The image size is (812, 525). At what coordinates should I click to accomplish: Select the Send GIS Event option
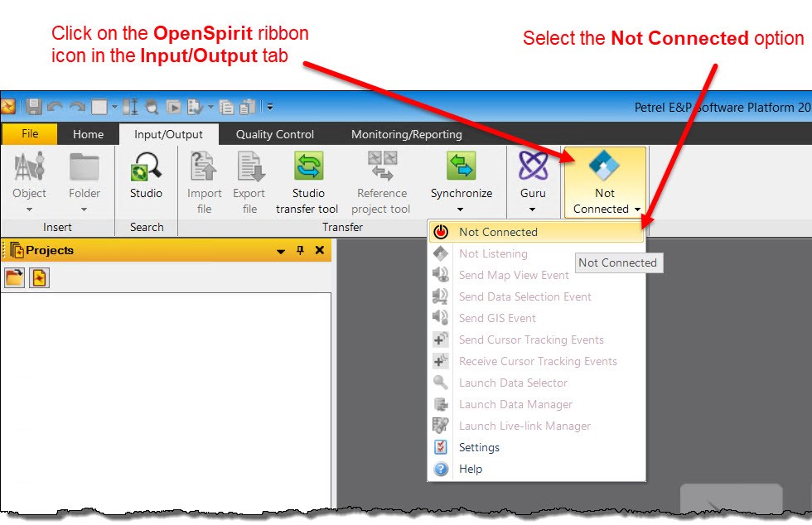pos(537,318)
